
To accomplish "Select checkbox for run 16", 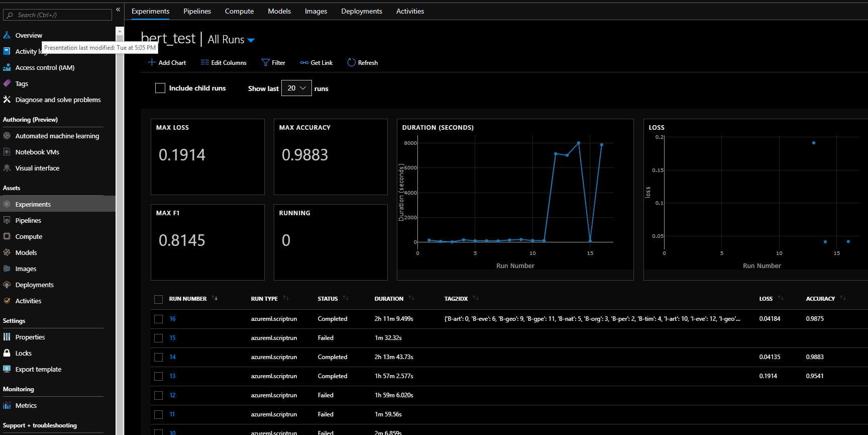I will coord(158,319).
